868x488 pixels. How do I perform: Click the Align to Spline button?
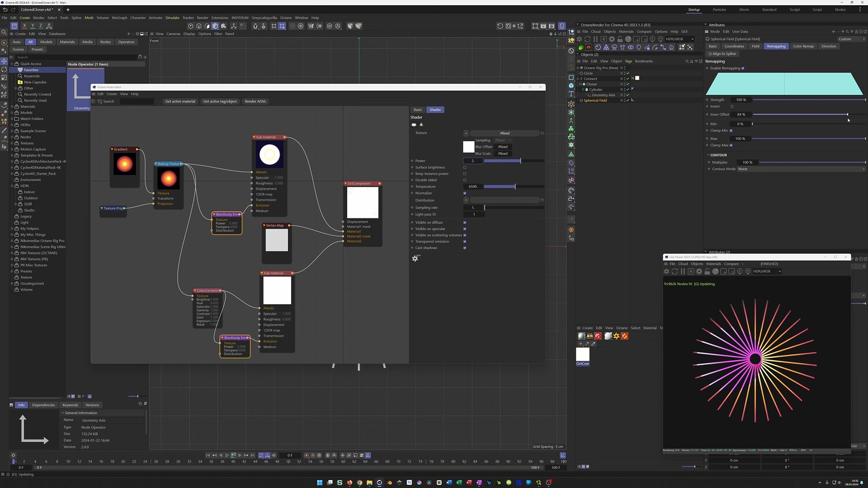point(722,54)
